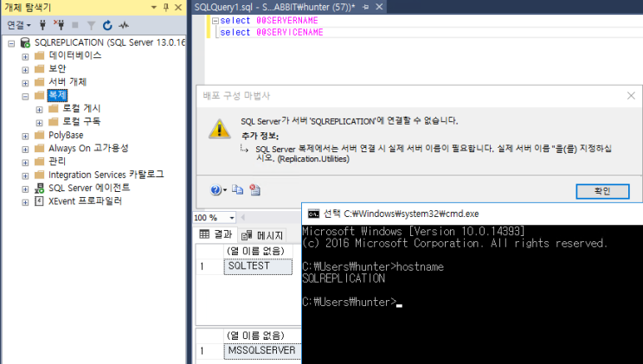Select the PolyBase tree item
643x364 pixels.
[66, 135]
